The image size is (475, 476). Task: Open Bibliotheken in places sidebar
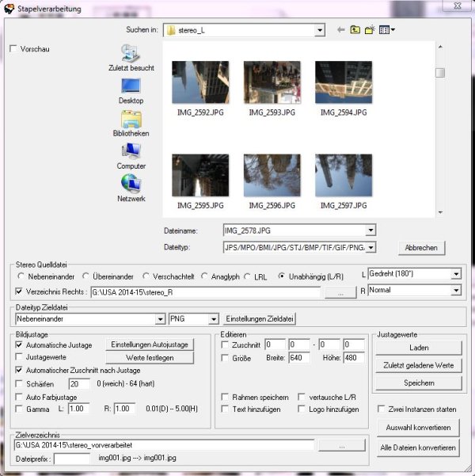(x=131, y=124)
